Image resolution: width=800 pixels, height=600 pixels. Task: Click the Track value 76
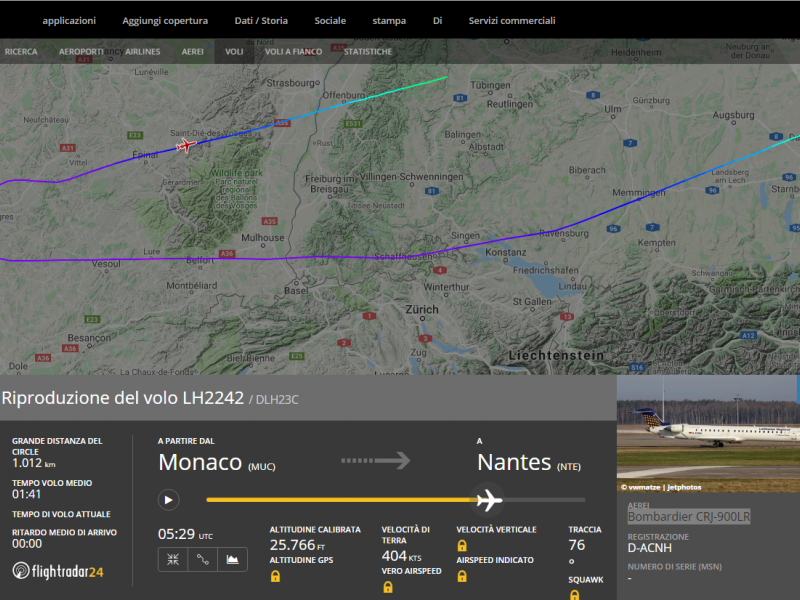coord(577,545)
